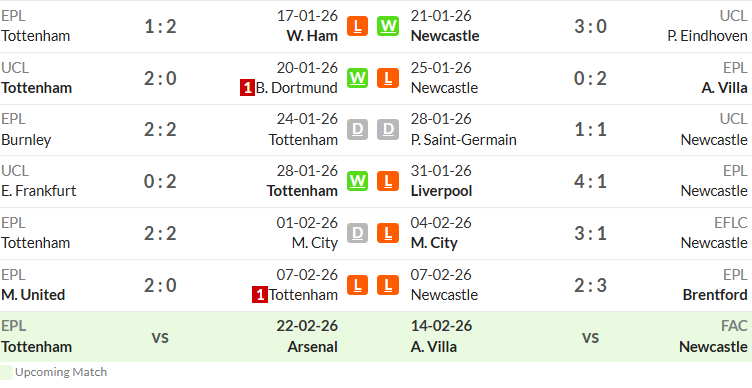Click the Upcoming Match legend swatch
Viewport: 752px width, 388px height.
pos(6,373)
